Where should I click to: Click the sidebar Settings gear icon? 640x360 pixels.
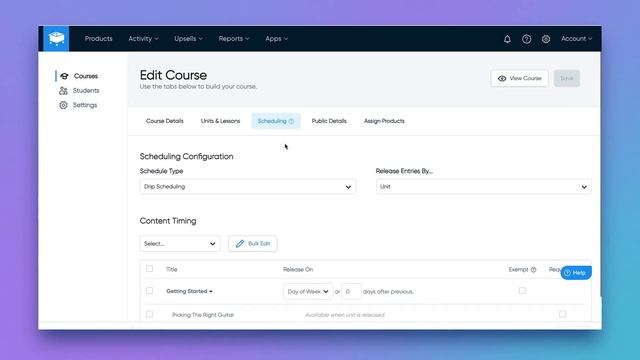63,105
